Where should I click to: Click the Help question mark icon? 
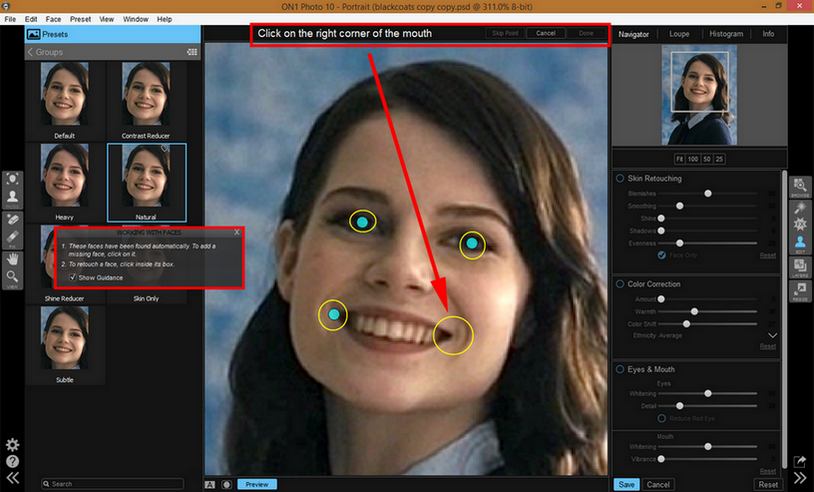pos(12,462)
